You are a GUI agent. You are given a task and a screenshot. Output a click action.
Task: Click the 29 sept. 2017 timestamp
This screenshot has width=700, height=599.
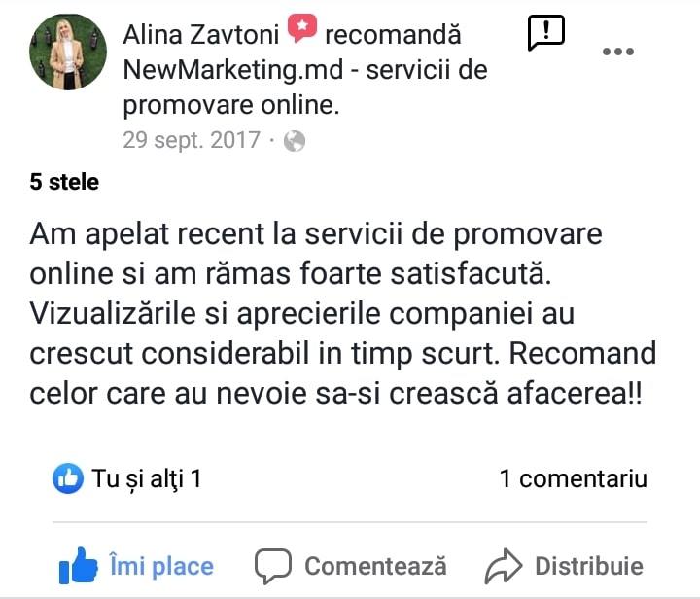[x=192, y=140]
